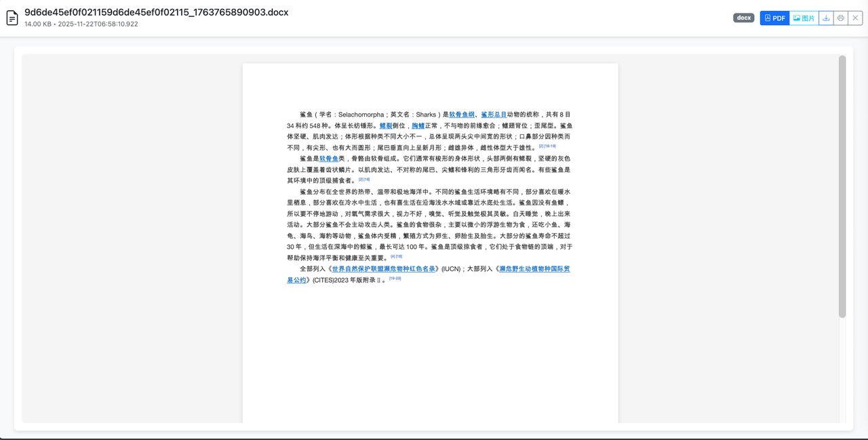Open the 软骨鱼 link in the second paragraph

(330, 158)
